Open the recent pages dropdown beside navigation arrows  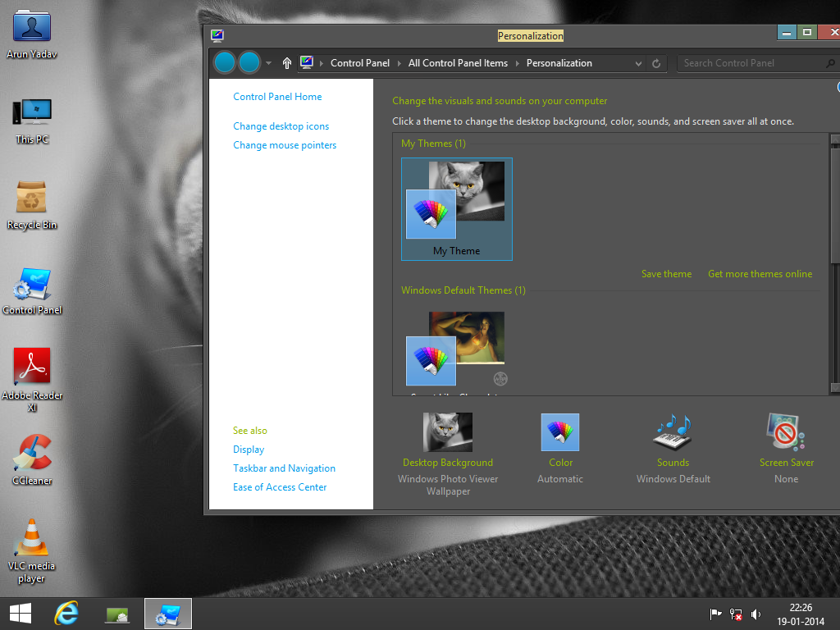point(268,62)
